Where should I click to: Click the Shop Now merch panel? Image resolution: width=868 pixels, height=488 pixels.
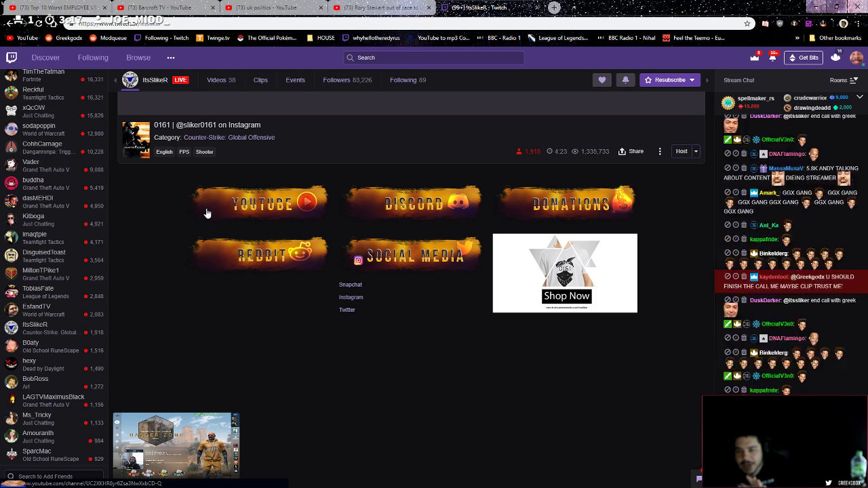565,273
